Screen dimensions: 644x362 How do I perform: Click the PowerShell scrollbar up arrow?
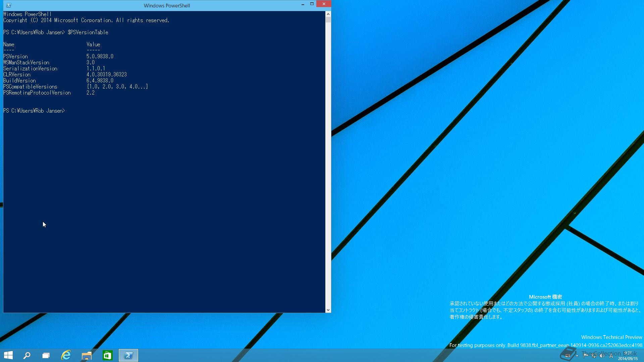(328, 14)
